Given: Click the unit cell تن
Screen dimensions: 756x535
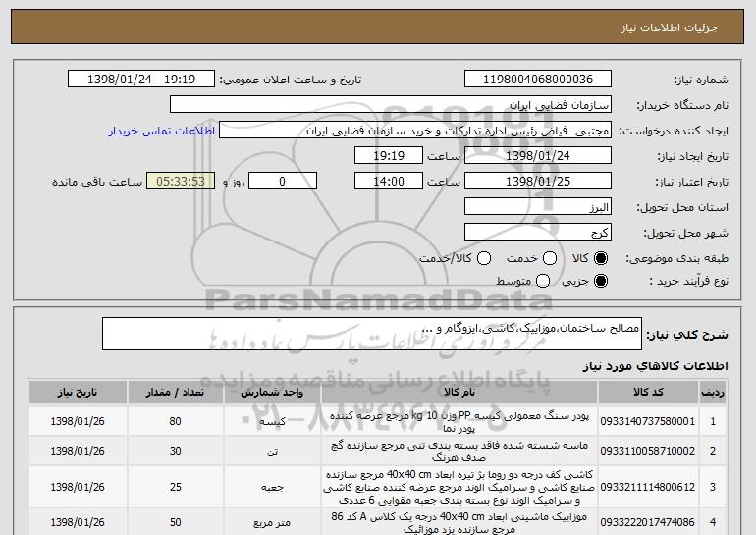Looking at the screenshot, I should pyautogui.click(x=272, y=452).
